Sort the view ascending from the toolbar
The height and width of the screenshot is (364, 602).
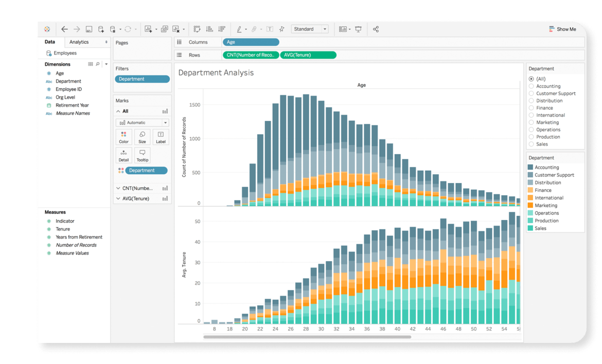point(209,29)
